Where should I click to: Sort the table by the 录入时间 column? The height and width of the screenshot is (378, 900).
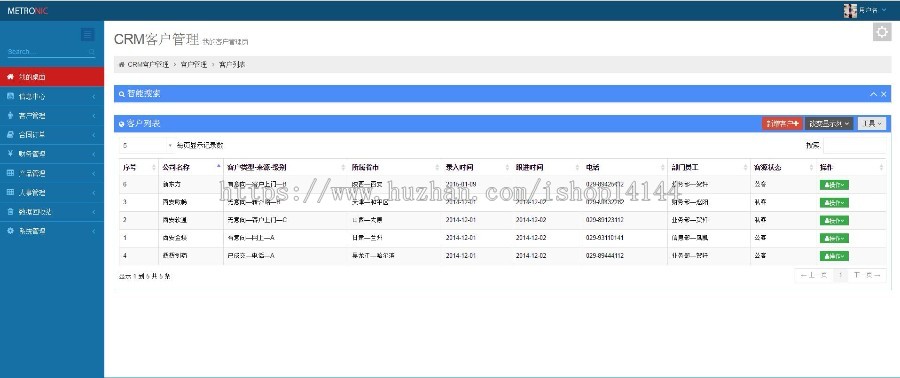(476, 167)
